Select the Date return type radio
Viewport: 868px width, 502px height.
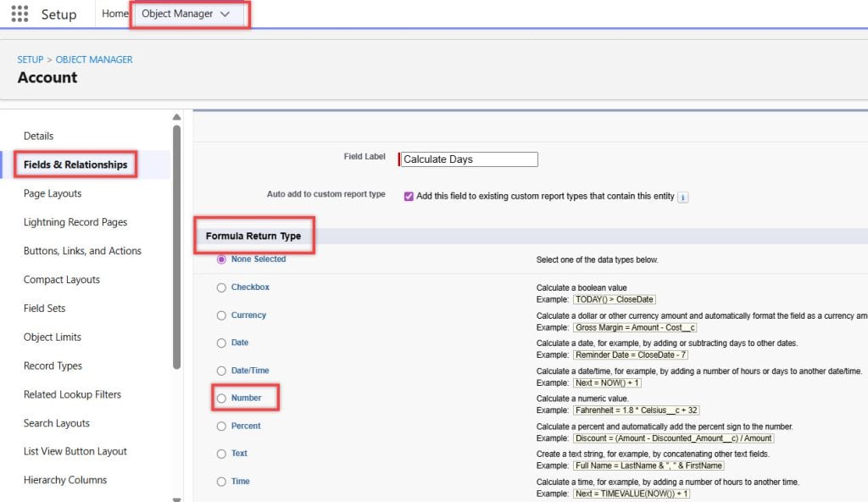[221, 343]
